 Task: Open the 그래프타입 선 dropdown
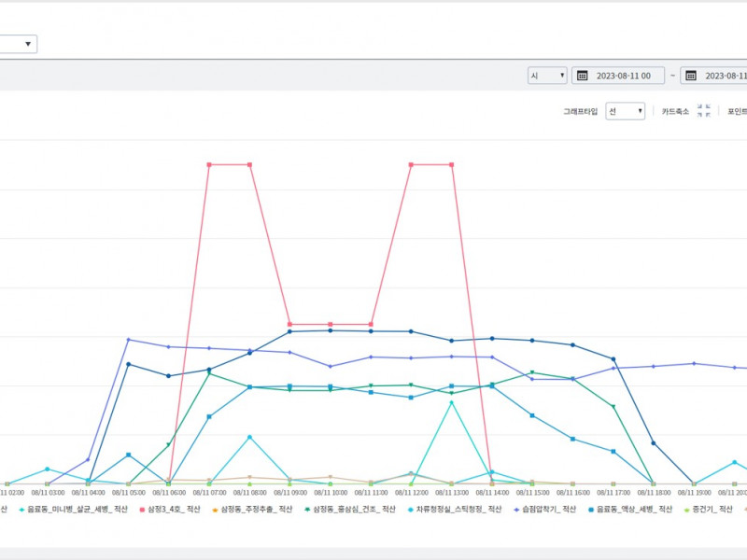(625, 111)
